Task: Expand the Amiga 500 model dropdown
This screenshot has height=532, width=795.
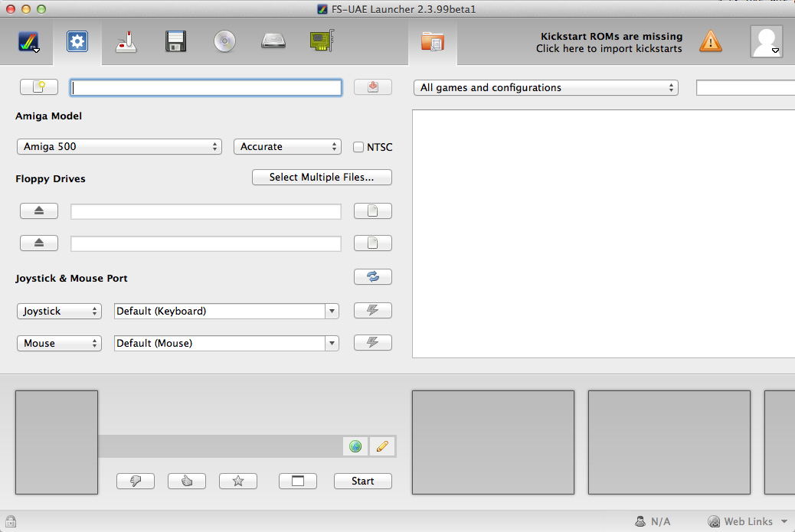Action: (x=119, y=147)
